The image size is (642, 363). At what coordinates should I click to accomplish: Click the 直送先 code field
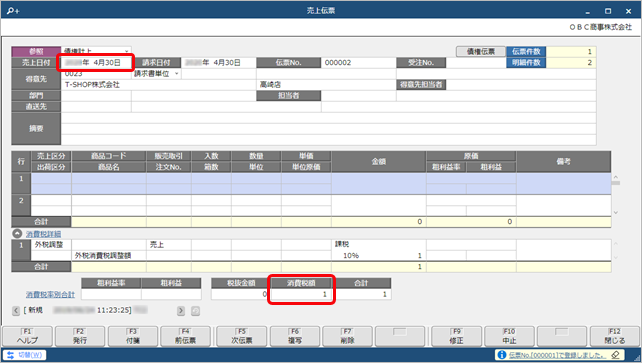96,107
